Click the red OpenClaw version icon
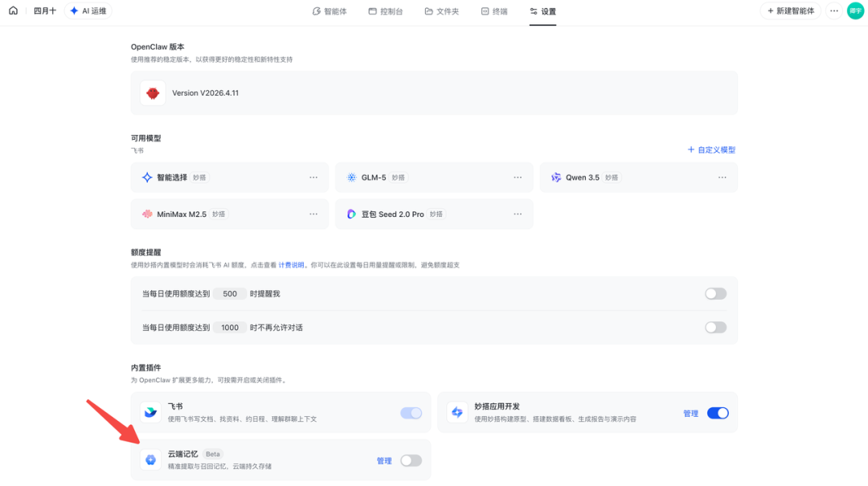This screenshot has height=486, width=868. [x=153, y=93]
